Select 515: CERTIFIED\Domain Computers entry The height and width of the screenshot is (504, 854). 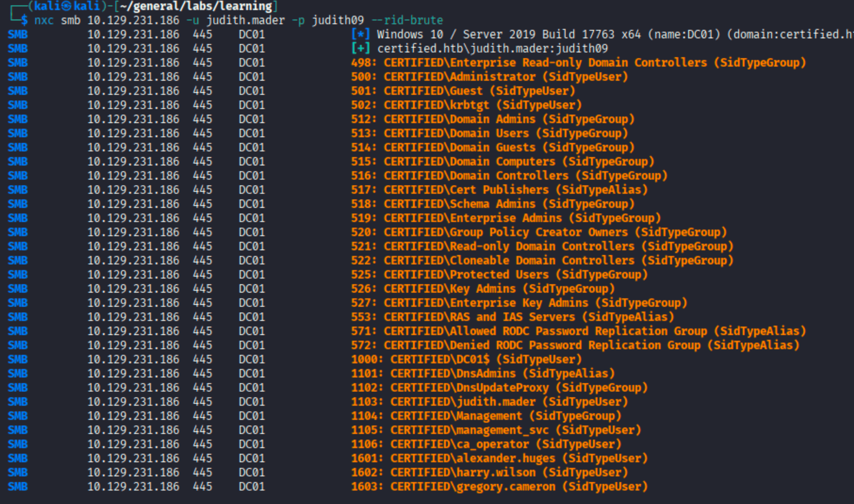[x=503, y=162]
